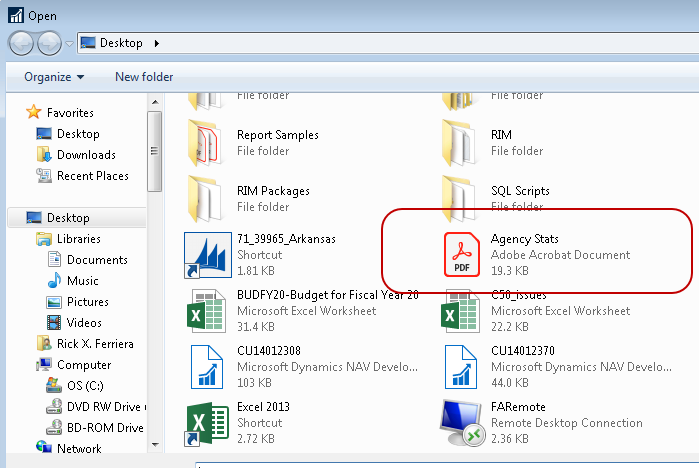Click the CU14012308 Dynamics NAV file icon

point(206,366)
